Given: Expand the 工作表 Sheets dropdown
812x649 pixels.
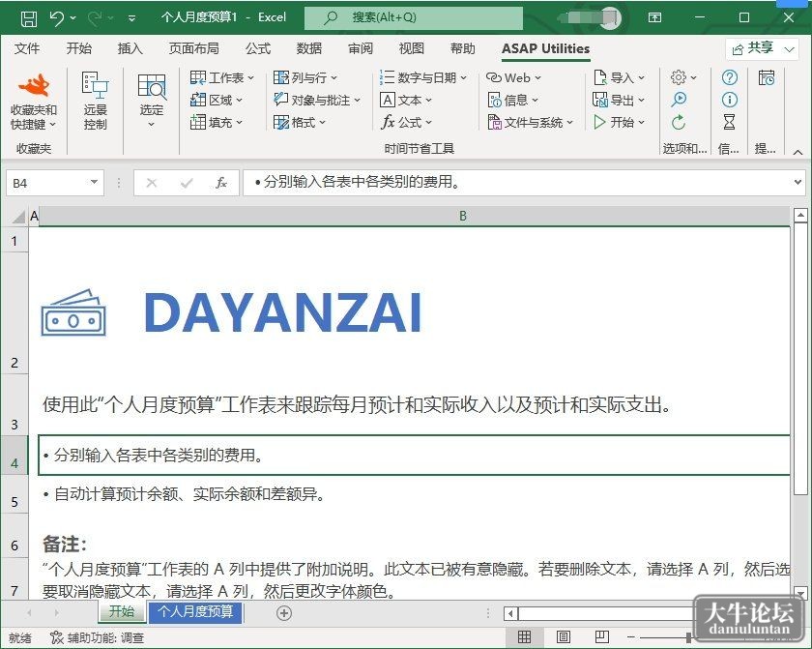Looking at the screenshot, I should (x=222, y=77).
